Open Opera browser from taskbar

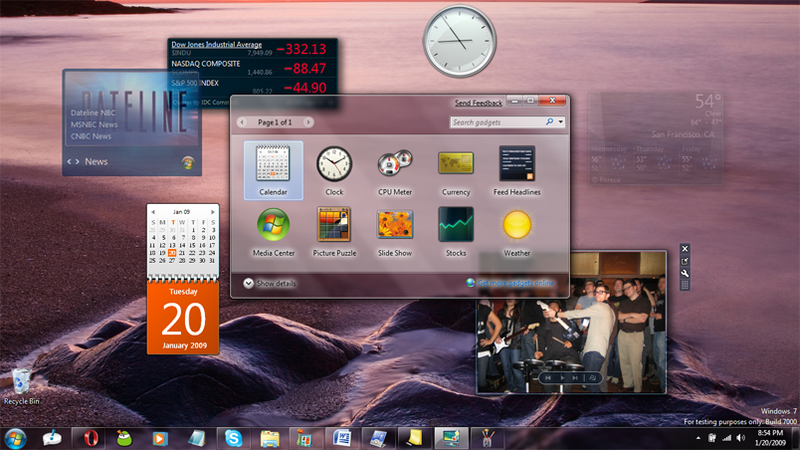(91, 438)
